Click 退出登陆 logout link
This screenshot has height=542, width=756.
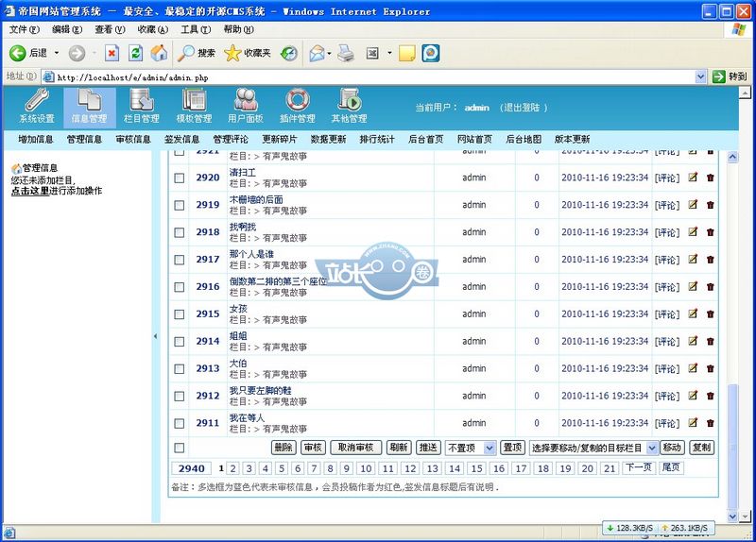522,108
